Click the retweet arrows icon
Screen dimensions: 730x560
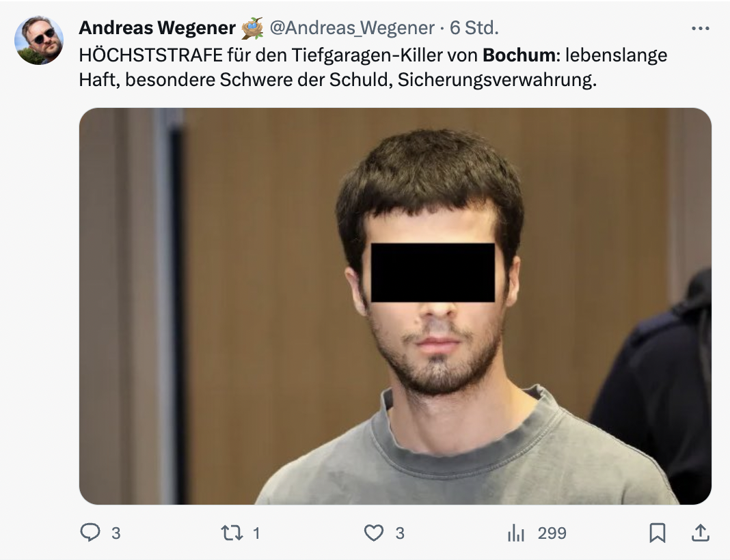pyautogui.click(x=232, y=533)
